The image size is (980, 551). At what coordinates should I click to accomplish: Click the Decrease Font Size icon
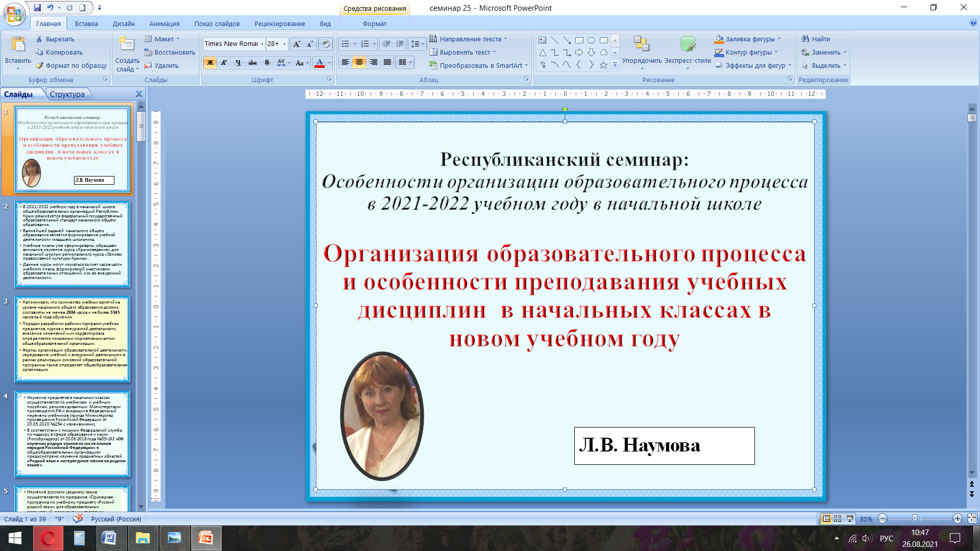click(309, 44)
